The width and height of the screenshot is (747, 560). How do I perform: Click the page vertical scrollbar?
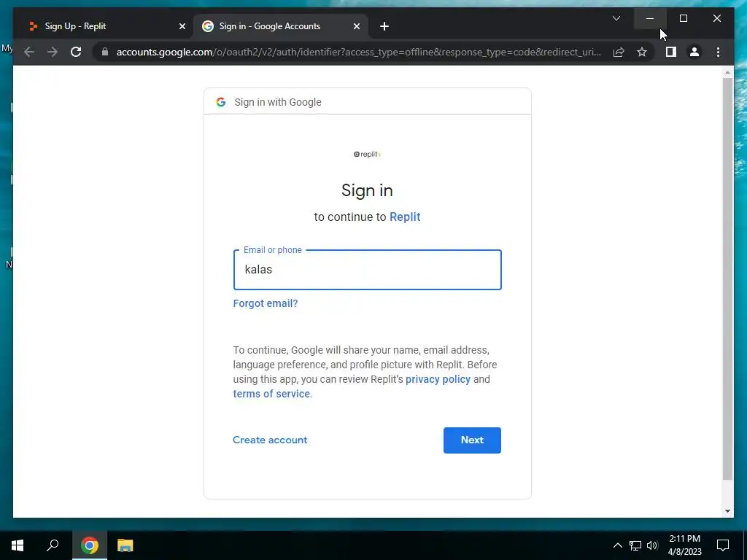pos(727,279)
